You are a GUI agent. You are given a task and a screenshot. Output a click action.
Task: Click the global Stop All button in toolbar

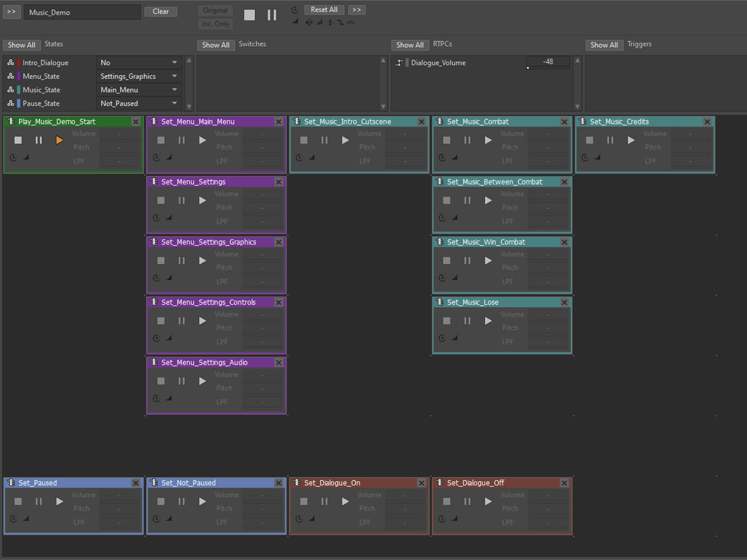(x=250, y=15)
